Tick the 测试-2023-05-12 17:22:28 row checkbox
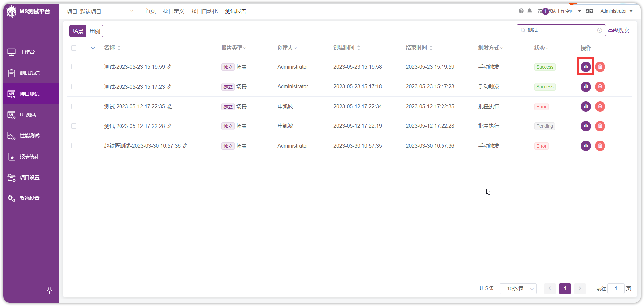Screen dimensions: 644x306 point(74,126)
